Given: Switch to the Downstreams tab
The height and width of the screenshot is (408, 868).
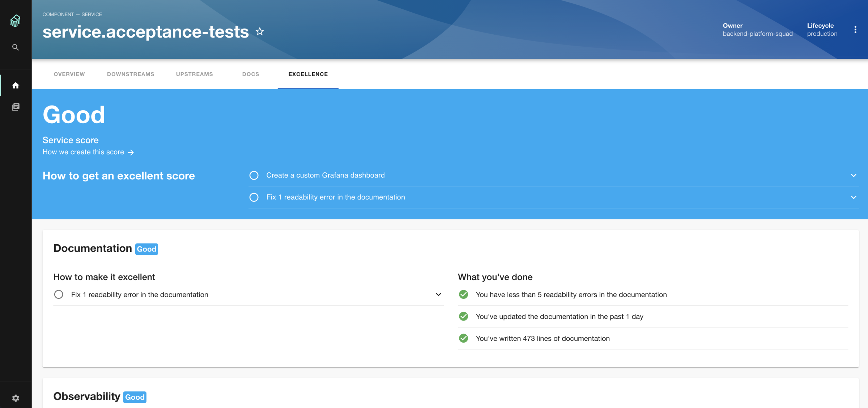Looking at the screenshot, I should point(131,74).
